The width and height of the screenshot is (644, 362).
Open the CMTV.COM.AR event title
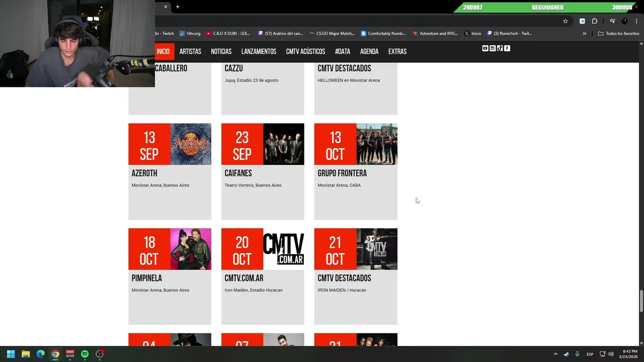tap(244, 279)
